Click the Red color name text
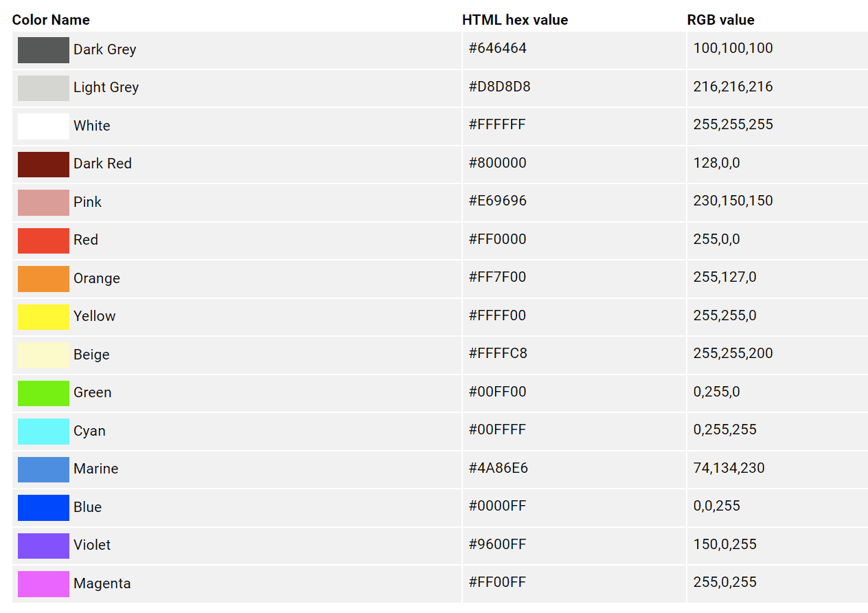The width and height of the screenshot is (868, 613). tap(86, 240)
